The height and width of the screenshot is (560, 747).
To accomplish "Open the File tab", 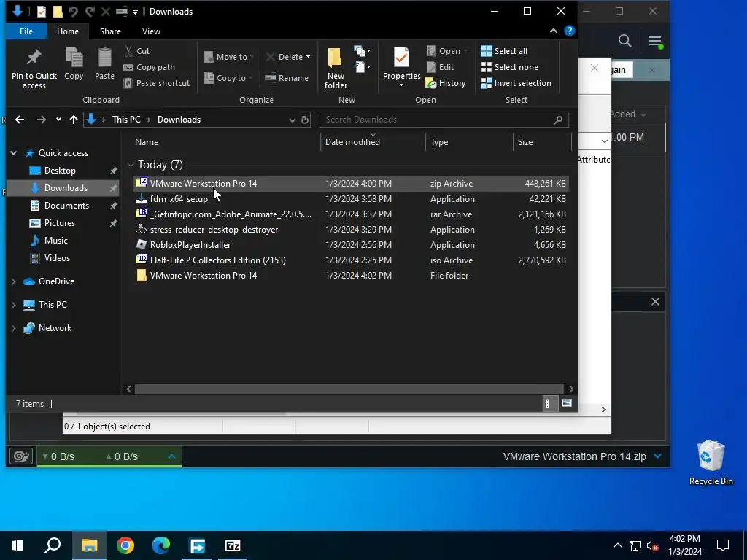I will [26, 31].
